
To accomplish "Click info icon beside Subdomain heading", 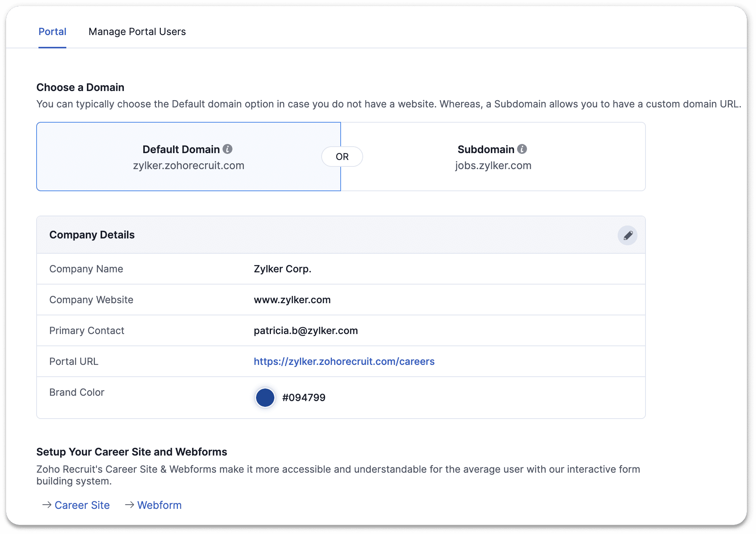I will (522, 149).
